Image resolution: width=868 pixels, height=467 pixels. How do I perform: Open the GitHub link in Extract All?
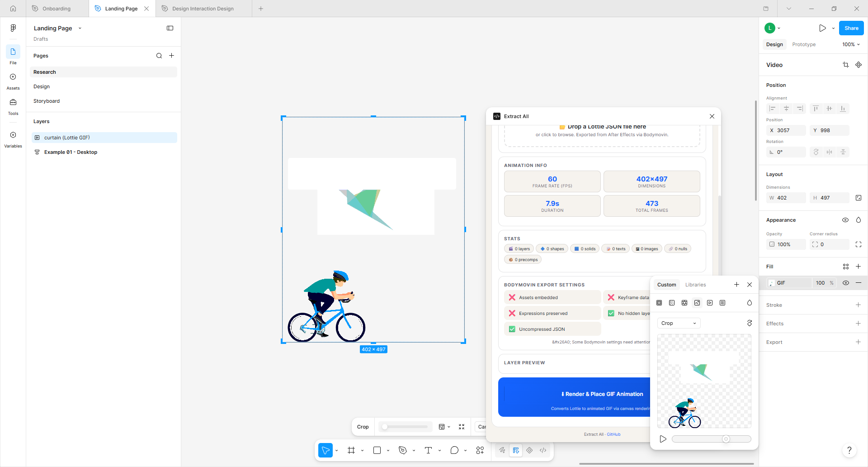[613, 434]
